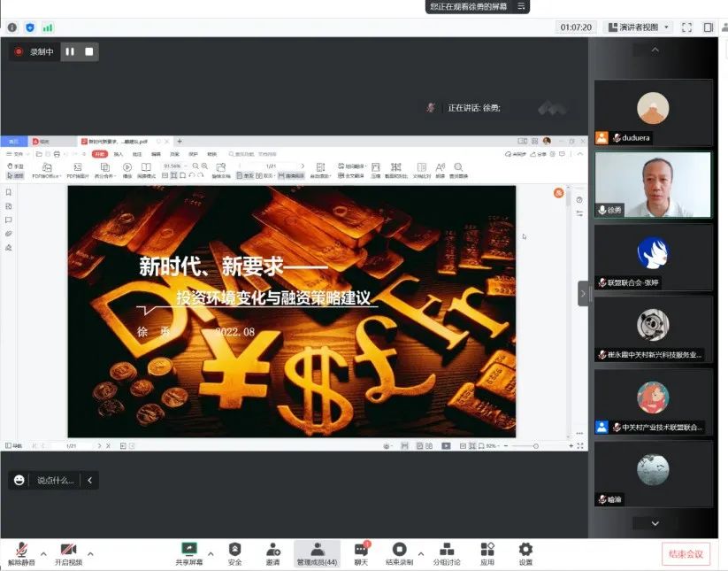Enter fullscreen mode from top bar
The width and height of the screenshot is (728, 571).
click(687, 27)
